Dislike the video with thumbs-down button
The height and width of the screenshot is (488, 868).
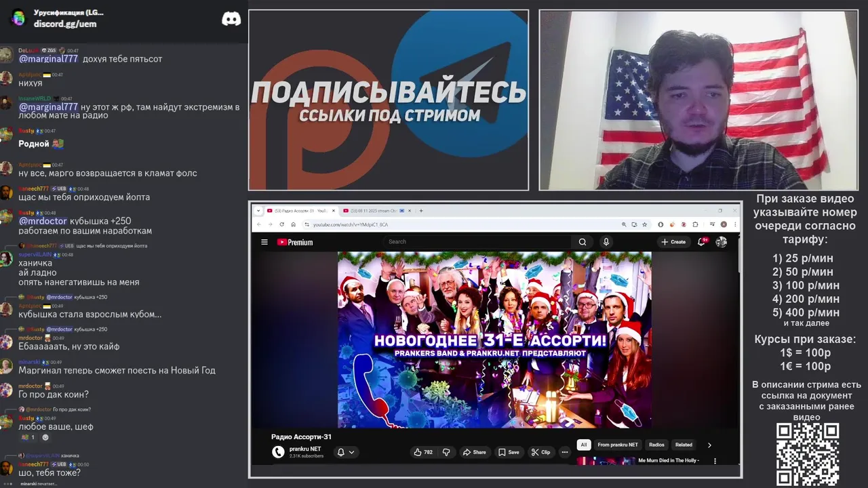pyautogui.click(x=446, y=452)
